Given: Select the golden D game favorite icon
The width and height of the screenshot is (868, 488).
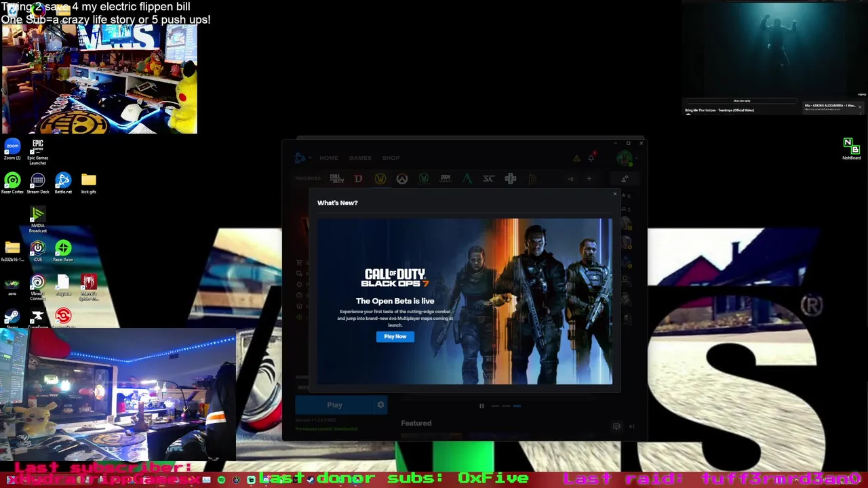Looking at the screenshot, I should [532, 179].
